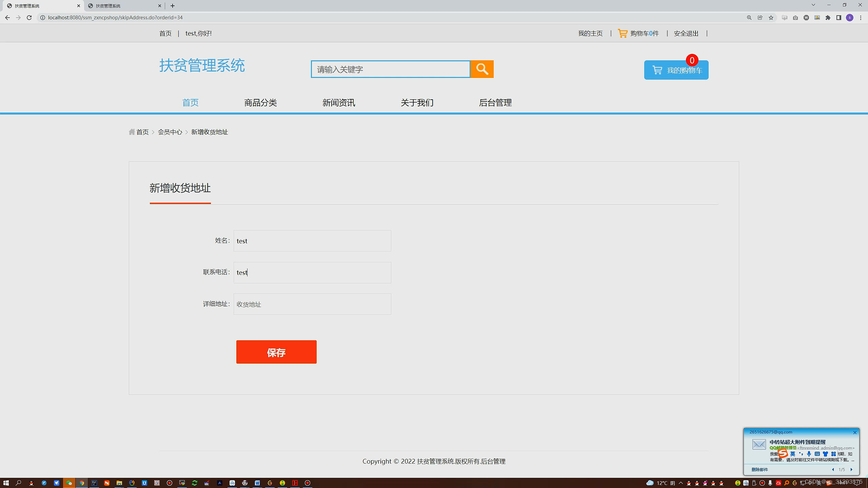Open File Explorer in taskbar
Image resolution: width=868 pixels, height=488 pixels.
tap(119, 483)
